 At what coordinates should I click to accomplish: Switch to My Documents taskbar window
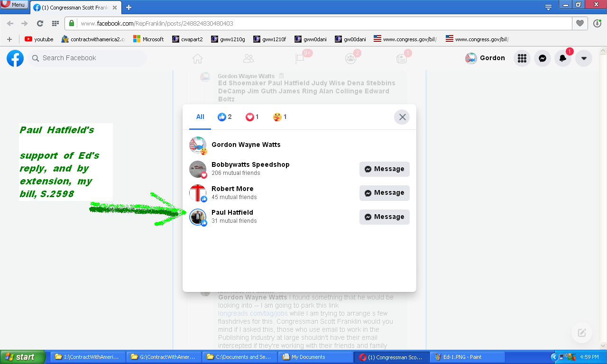[x=316, y=357]
